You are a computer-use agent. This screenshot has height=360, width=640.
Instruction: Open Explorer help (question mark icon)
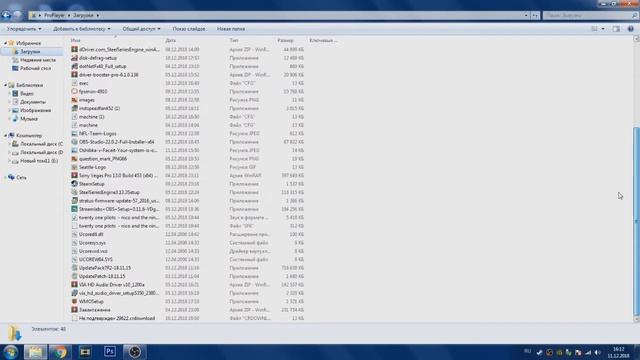coord(631,29)
